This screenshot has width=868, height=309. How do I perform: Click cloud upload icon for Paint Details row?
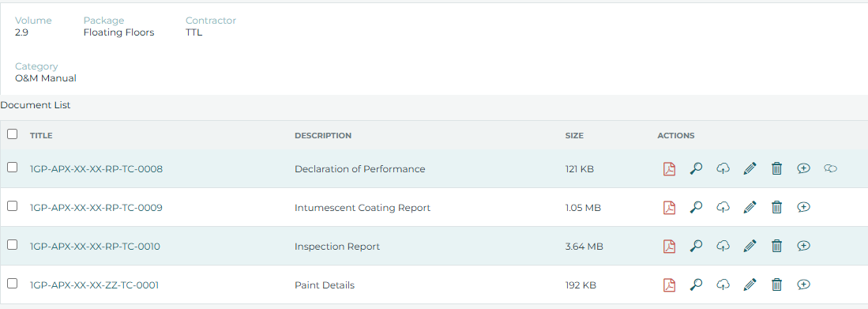click(723, 285)
